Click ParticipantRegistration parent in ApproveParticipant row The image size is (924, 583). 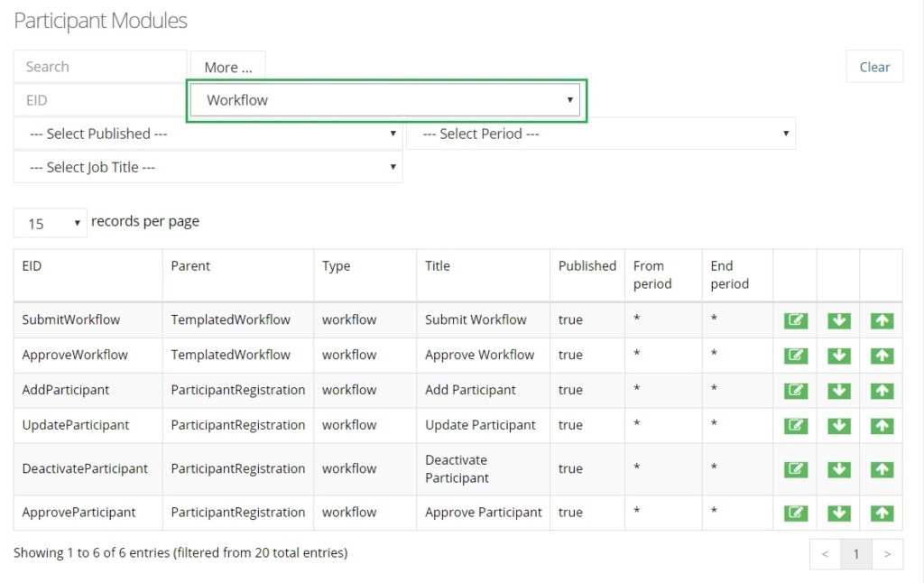(238, 513)
